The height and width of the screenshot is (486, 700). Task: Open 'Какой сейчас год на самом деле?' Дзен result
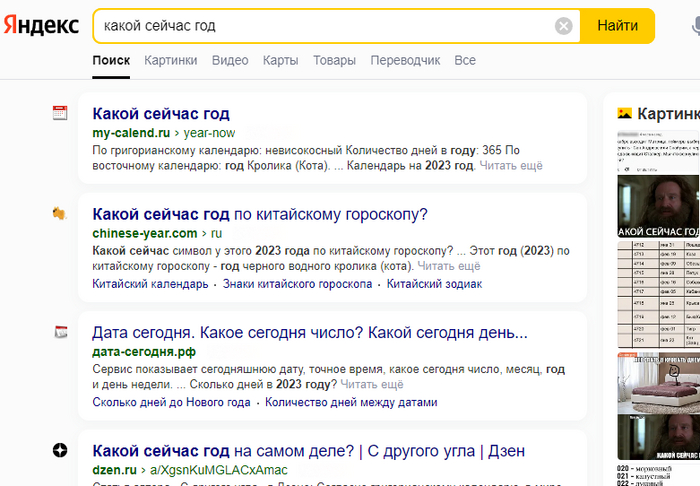(308, 451)
